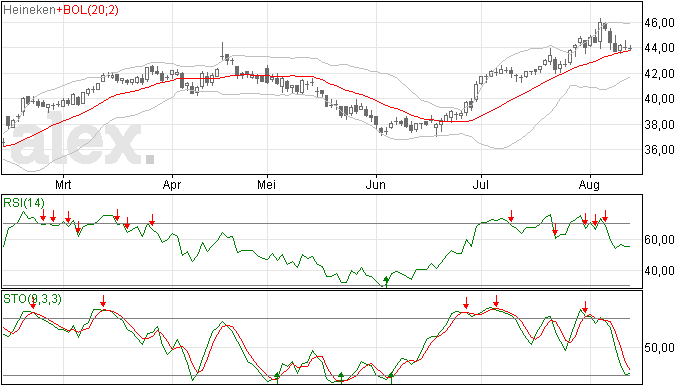Click the Heineken chart title
This screenshot has height=387, width=690.
coord(29,10)
